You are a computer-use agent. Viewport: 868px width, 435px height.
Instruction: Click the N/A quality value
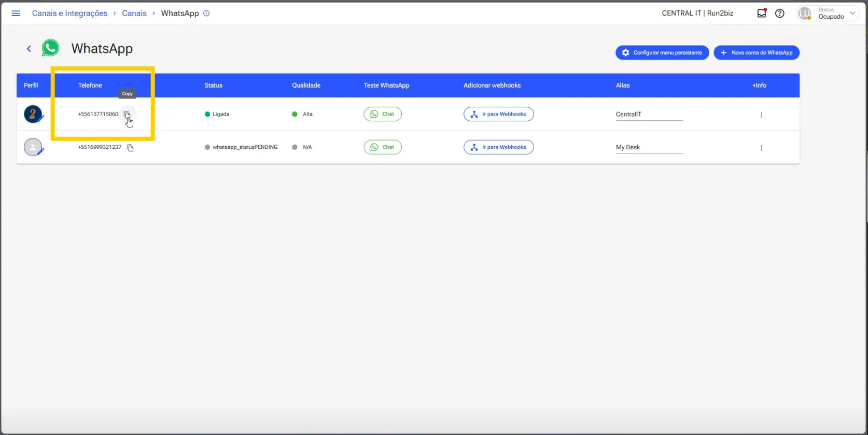pyautogui.click(x=307, y=147)
